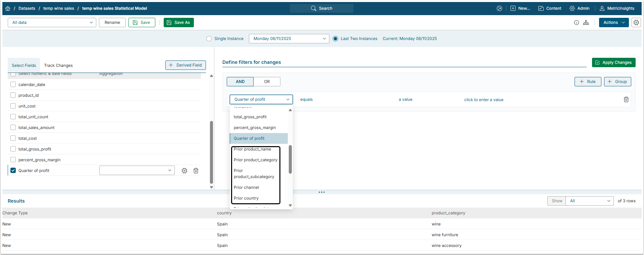Viewport: 644px width, 255px height.
Task: Uncheck the Quarter of profit checkbox
Action: coord(13,170)
